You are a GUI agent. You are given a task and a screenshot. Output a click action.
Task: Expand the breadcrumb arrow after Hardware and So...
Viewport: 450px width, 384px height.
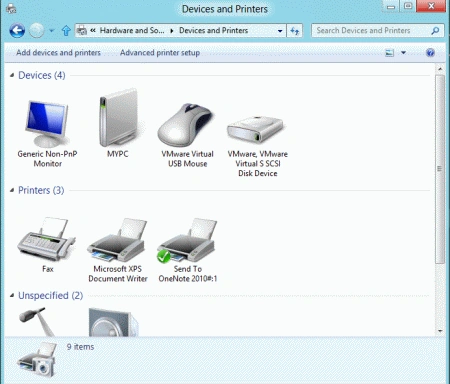172,31
